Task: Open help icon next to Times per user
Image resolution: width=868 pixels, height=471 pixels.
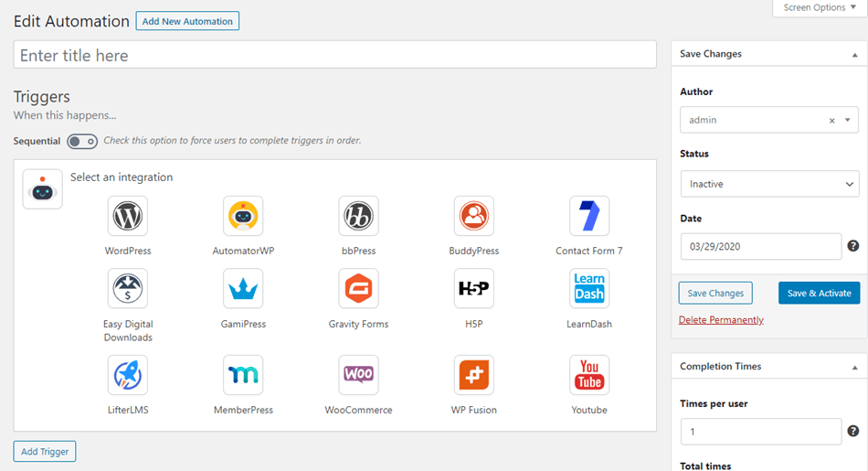Action: 853,431
